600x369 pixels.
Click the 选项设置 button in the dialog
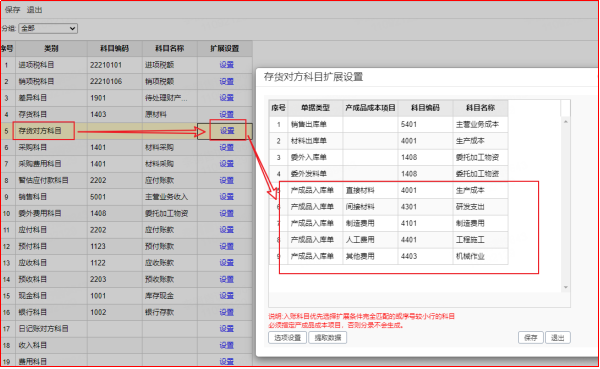tap(287, 338)
